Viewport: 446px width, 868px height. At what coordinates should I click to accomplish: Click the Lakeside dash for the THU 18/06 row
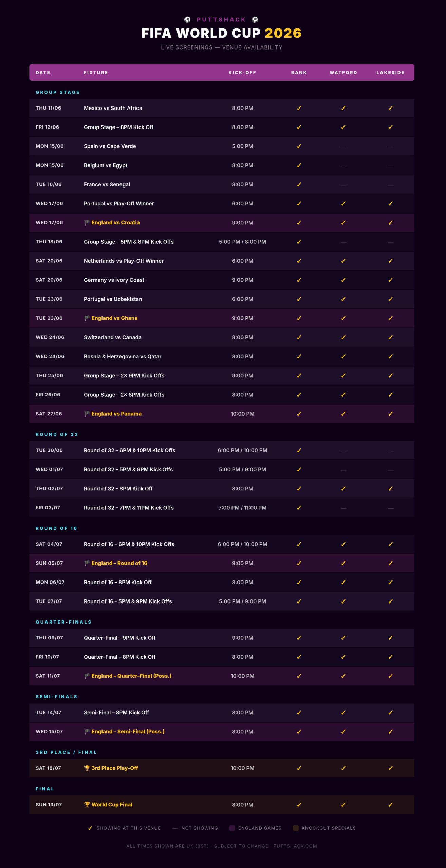point(391,242)
